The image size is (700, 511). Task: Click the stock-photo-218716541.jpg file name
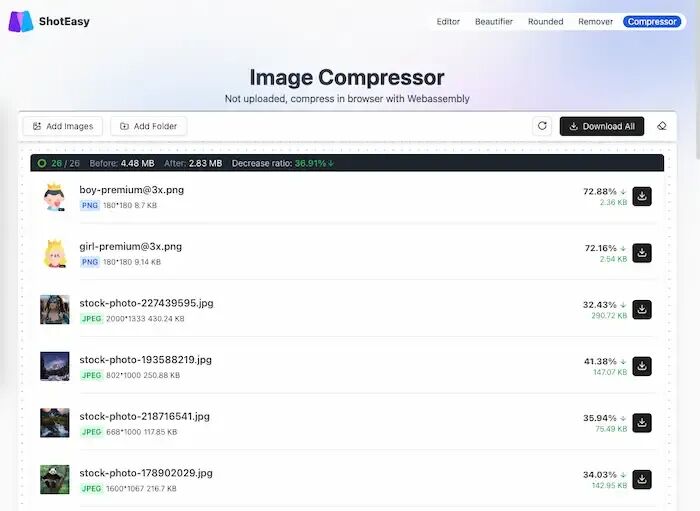(145, 416)
